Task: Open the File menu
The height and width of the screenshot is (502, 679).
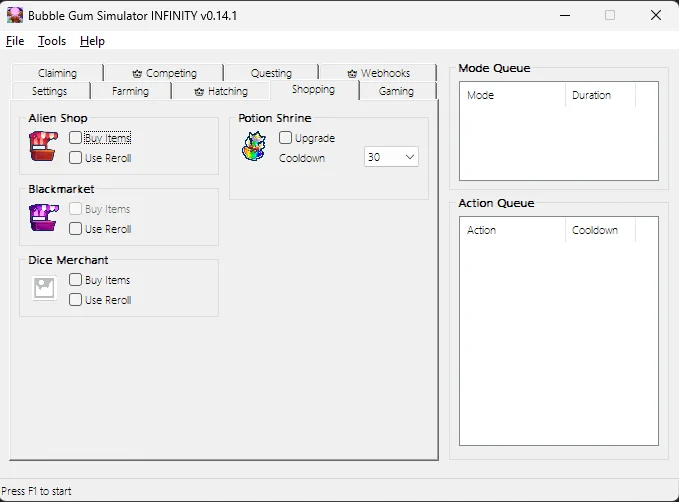Action: click(15, 41)
